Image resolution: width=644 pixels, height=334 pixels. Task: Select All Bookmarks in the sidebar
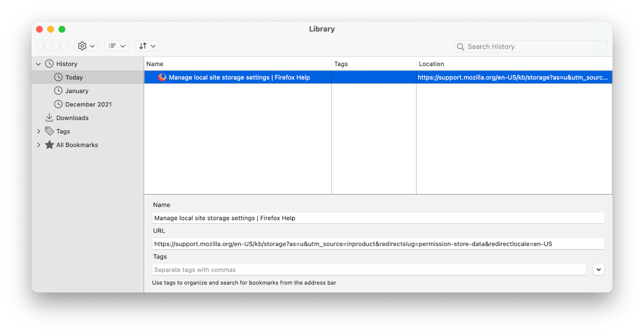tap(77, 145)
